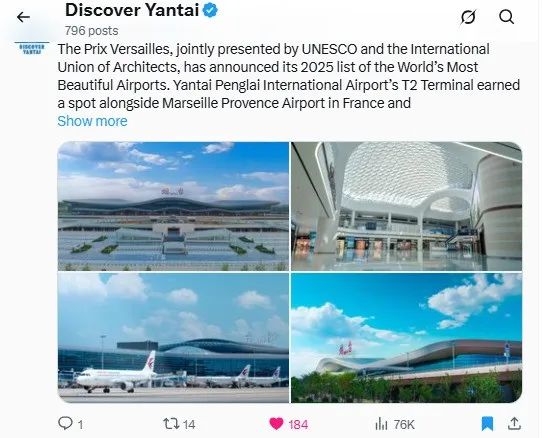Unlike the post via pink heart
Viewport: 542px width, 438px height.
(x=276, y=424)
